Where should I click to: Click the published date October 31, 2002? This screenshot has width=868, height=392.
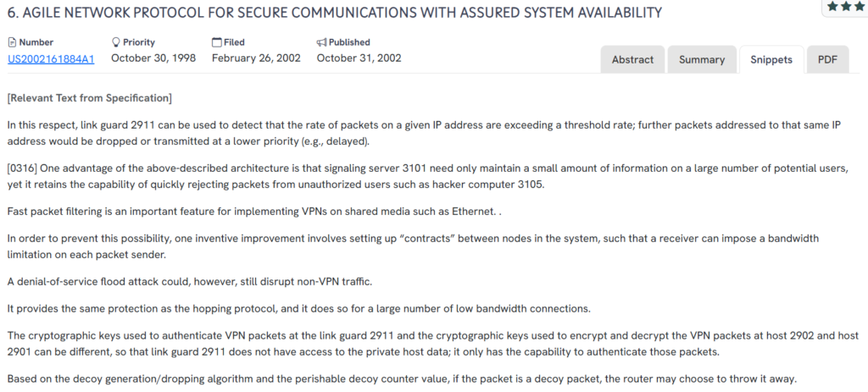coord(359,58)
